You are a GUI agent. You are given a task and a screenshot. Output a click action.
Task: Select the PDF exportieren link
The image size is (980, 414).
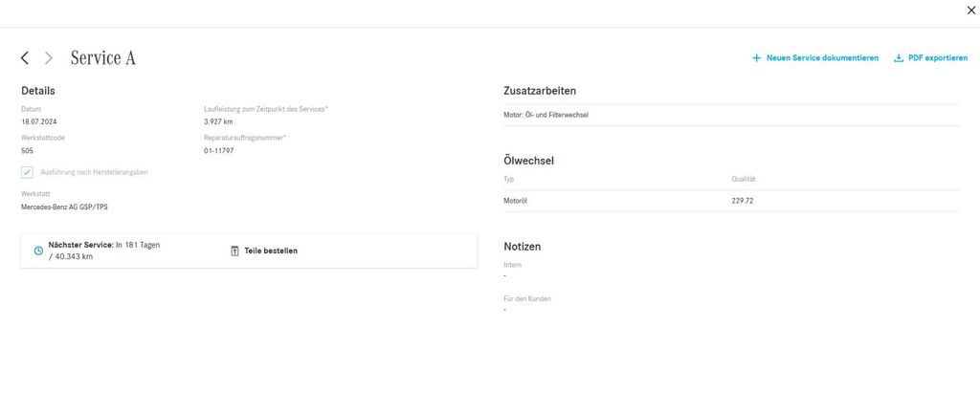pyautogui.click(x=938, y=58)
